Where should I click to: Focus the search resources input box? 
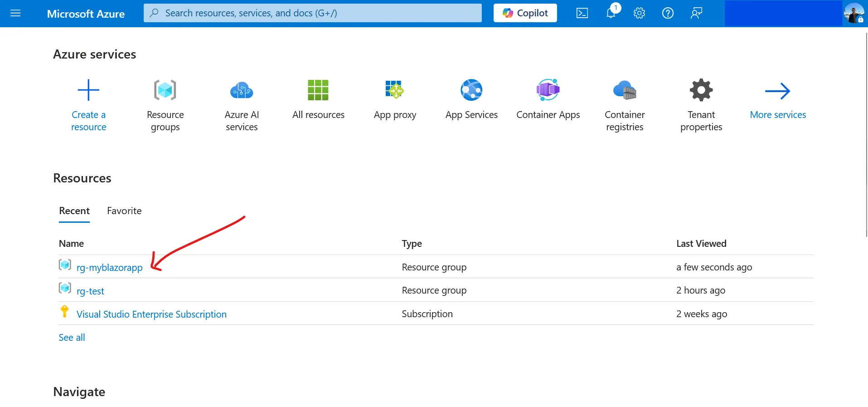pyautogui.click(x=313, y=13)
